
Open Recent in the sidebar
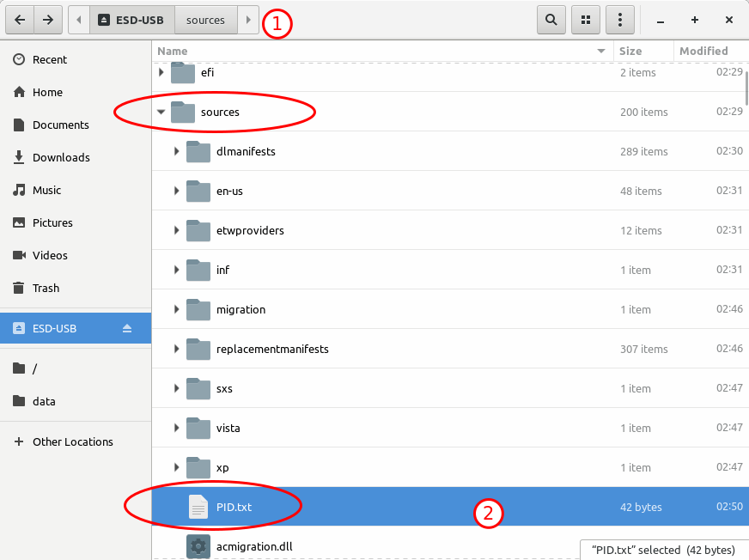(76, 60)
